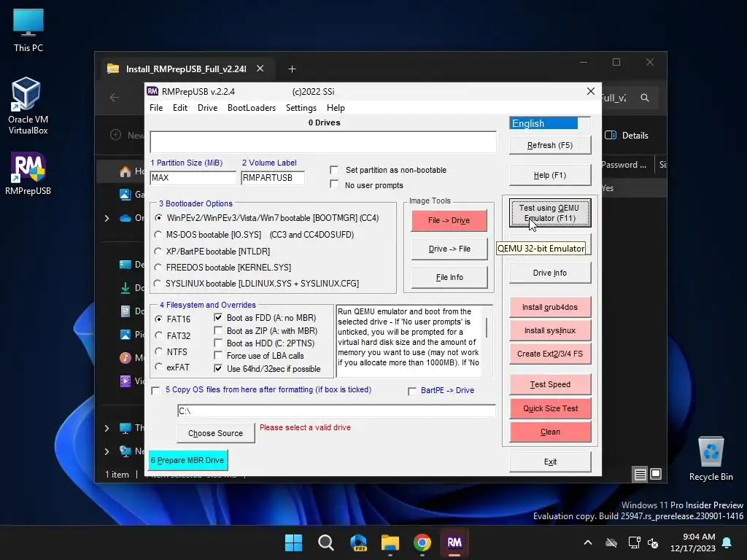Select MS-DOS bootable [IO.SYS] option
The width and height of the screenshot is (747, 560).
click(158, 235)
